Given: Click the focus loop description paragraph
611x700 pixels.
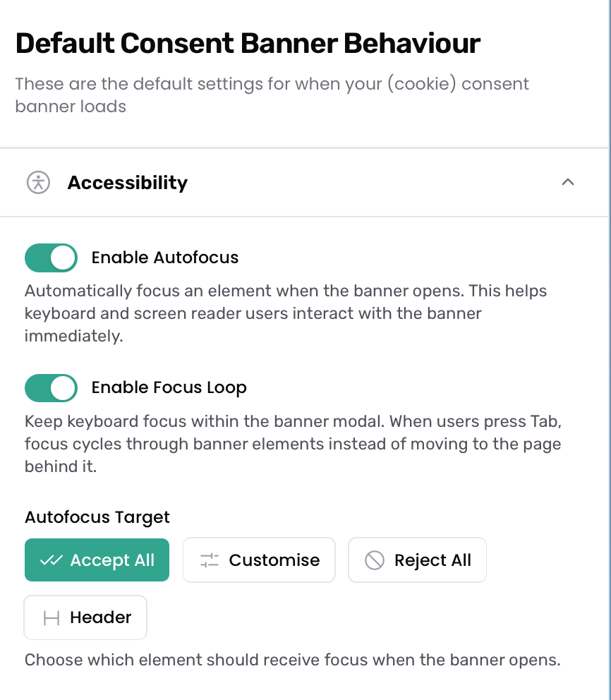Looking at the screenshot, I should [293, 444].
